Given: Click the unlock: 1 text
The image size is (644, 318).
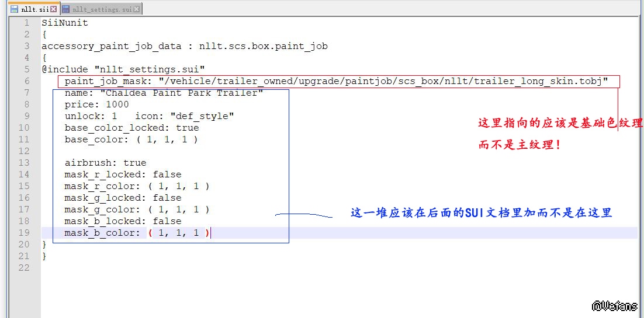Looking at the screenshot, I should point(91,116).
